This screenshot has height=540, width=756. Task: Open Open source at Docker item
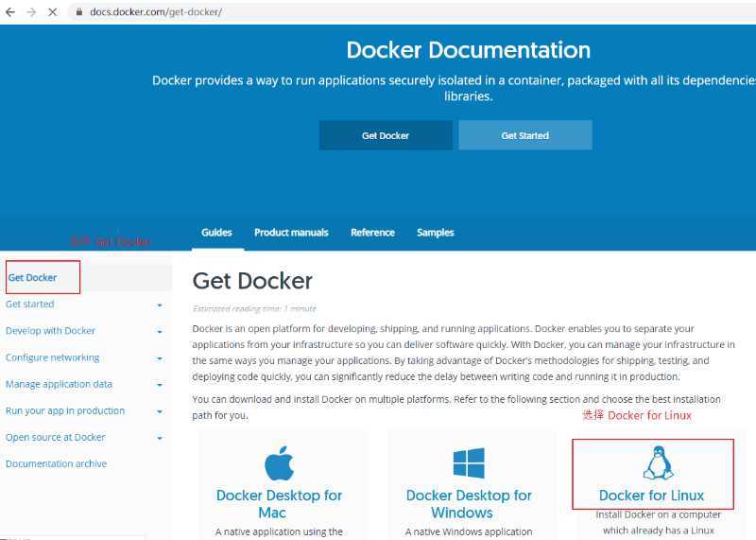click(x=56, y=437)
